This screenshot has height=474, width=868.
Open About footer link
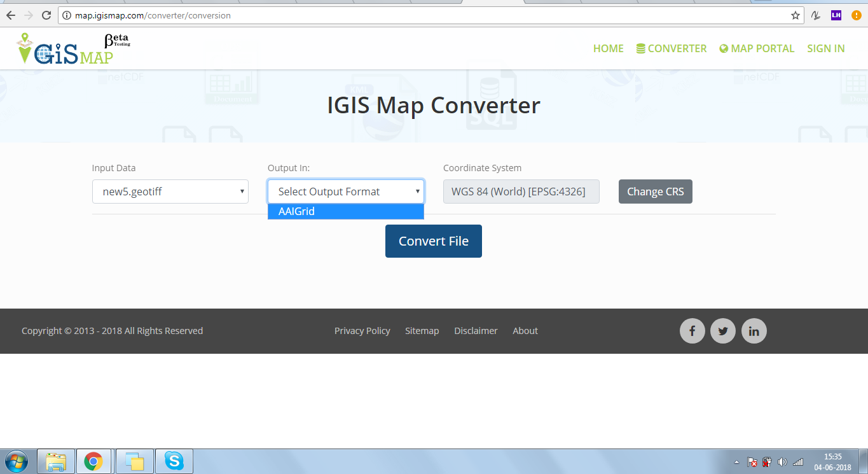(525, 331)
